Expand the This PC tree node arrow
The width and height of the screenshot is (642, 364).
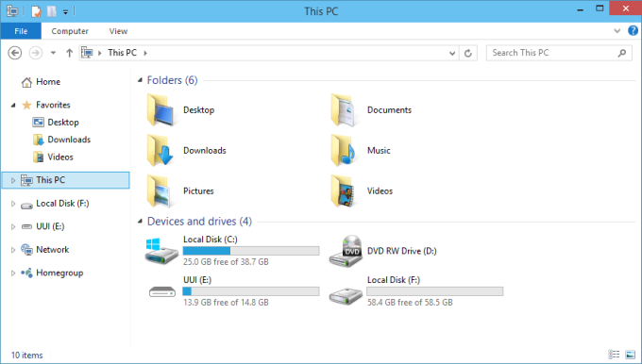[13, 180]
